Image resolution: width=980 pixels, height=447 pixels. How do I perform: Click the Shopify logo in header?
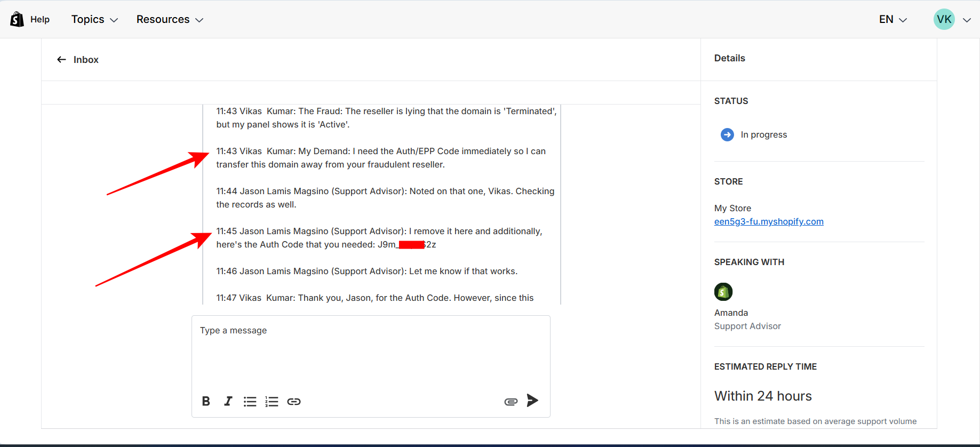pyautogui.click(x=17, y=19)
